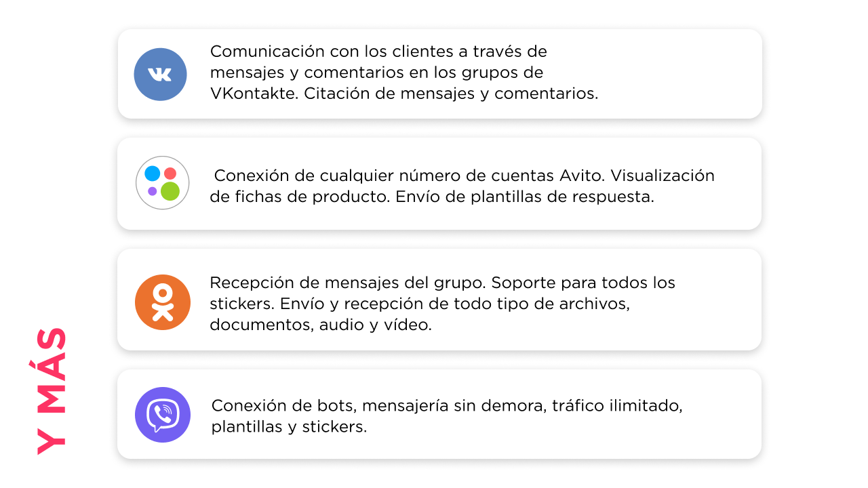Click "plantillas y stickers." line in the Viber card
Viewport: 868px width, 488px height.
click(289, 427)
